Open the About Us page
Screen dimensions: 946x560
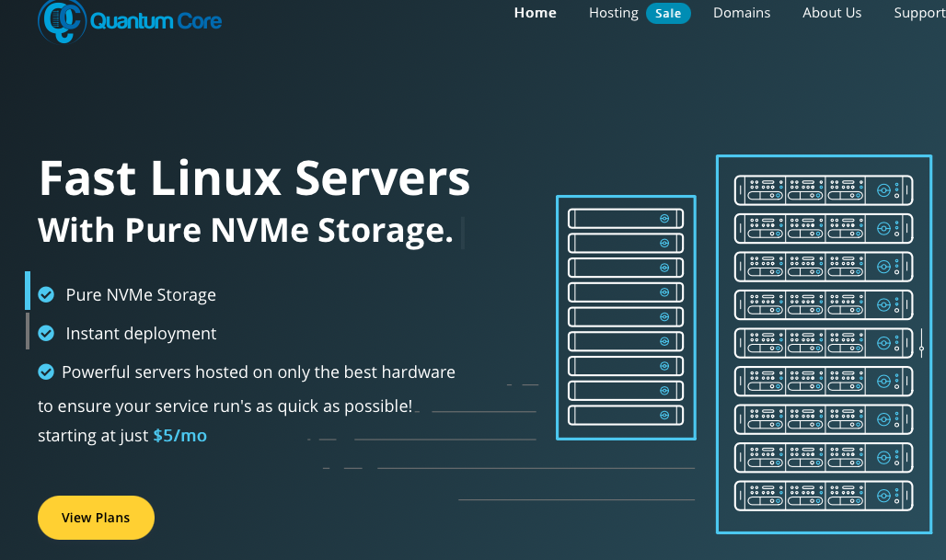pos(832,13)
